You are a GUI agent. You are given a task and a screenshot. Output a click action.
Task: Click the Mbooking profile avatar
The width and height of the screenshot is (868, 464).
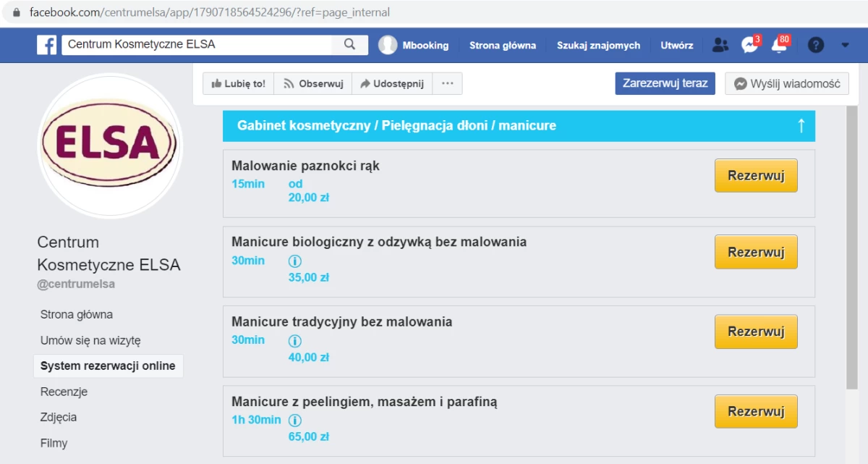click(x=388, y=45)
